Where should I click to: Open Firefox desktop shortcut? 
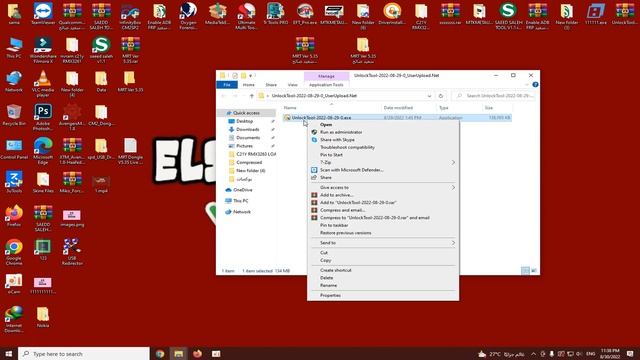click(x=14, y=216)
